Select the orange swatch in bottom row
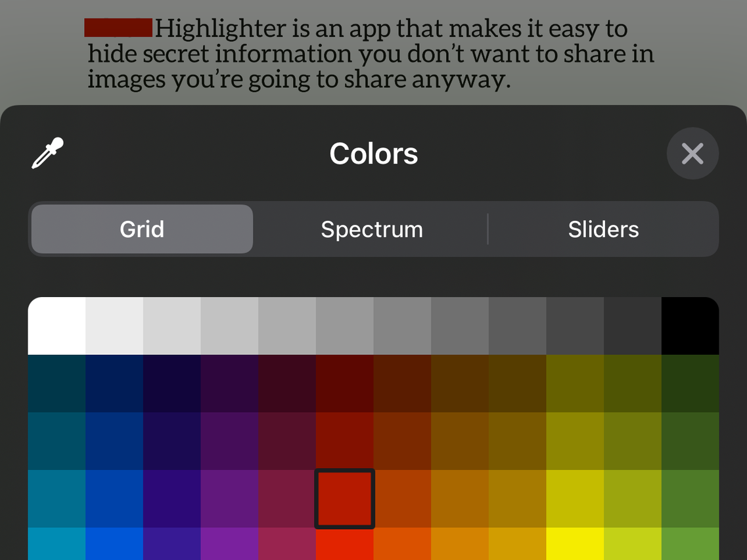 (402, 544)
